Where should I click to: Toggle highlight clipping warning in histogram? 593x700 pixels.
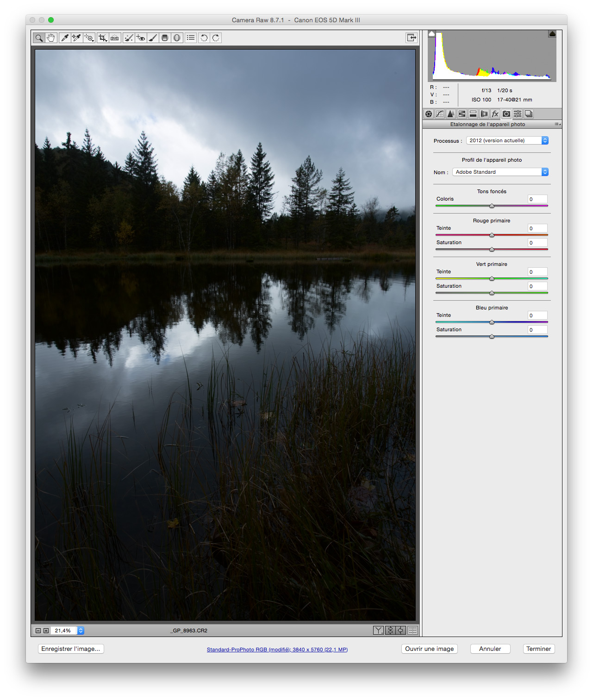552,34
